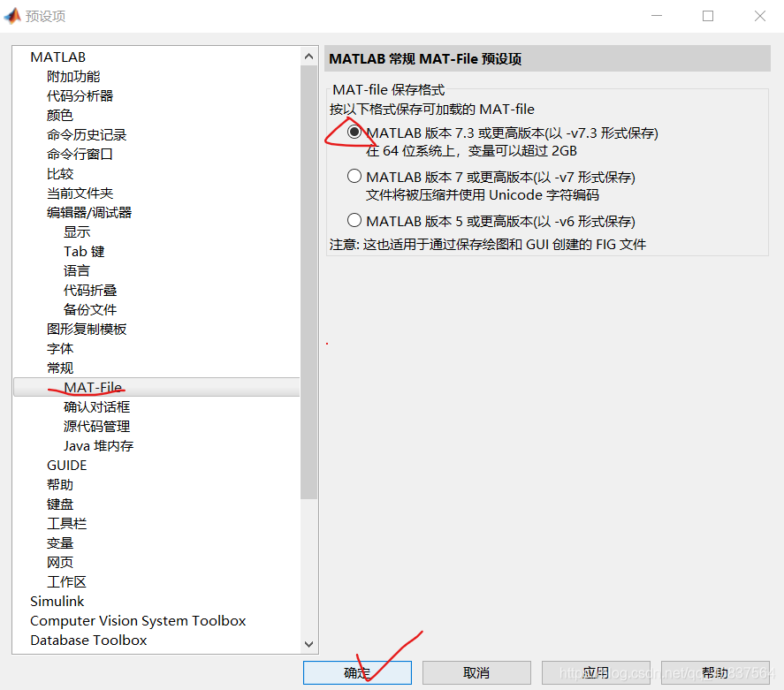The height and width of the screenshot is (690, 784).
Task: Click the 应用 button
Action: [596, 672]
